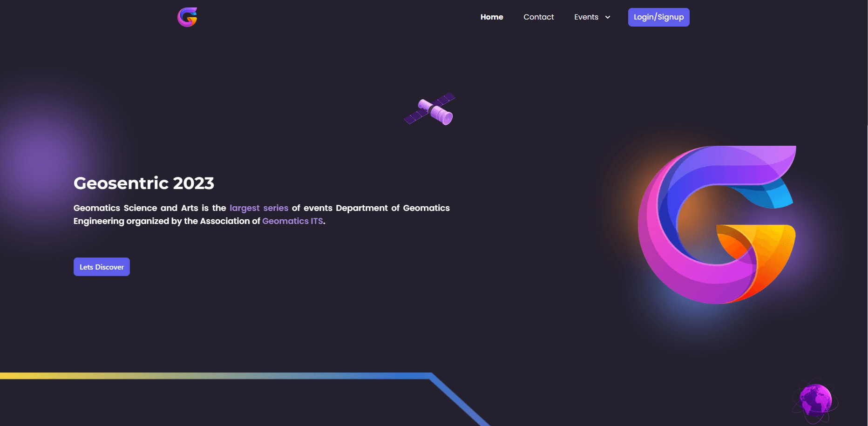Open the Contact page
The image size is (868, 426).
(538, 17)
